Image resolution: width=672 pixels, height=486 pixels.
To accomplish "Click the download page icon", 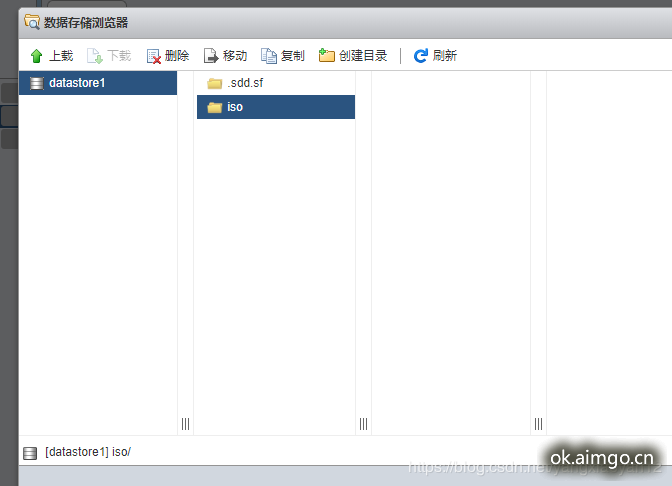I will [x=95, y=56].
